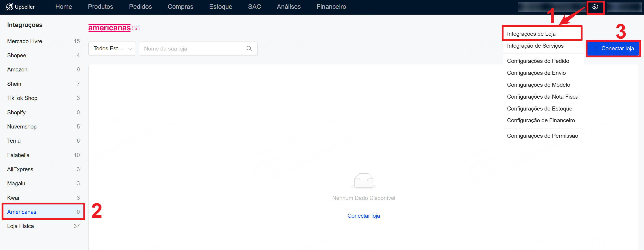Click the UpSeller logo
Screen dimensions: 644x250
20,7
